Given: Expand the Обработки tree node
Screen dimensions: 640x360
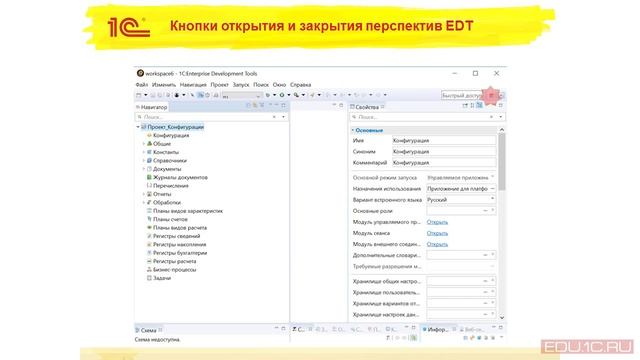Looking at the screenshot, I should point(144,202).
